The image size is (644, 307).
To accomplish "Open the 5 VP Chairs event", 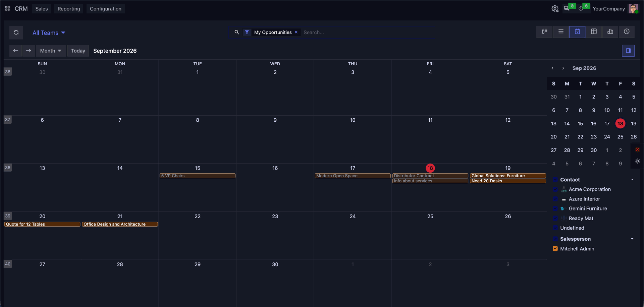I will coord(198,176).
